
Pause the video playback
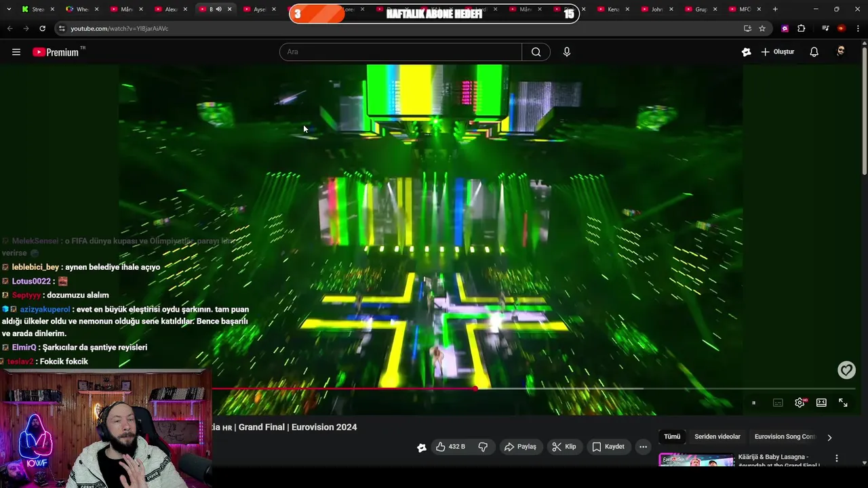point(753,403)
